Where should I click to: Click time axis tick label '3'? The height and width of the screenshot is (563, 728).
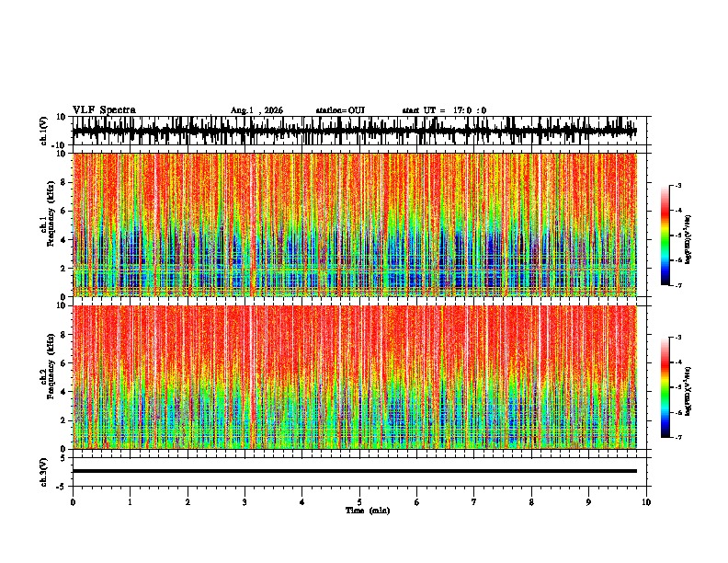(x=245, y=502)
